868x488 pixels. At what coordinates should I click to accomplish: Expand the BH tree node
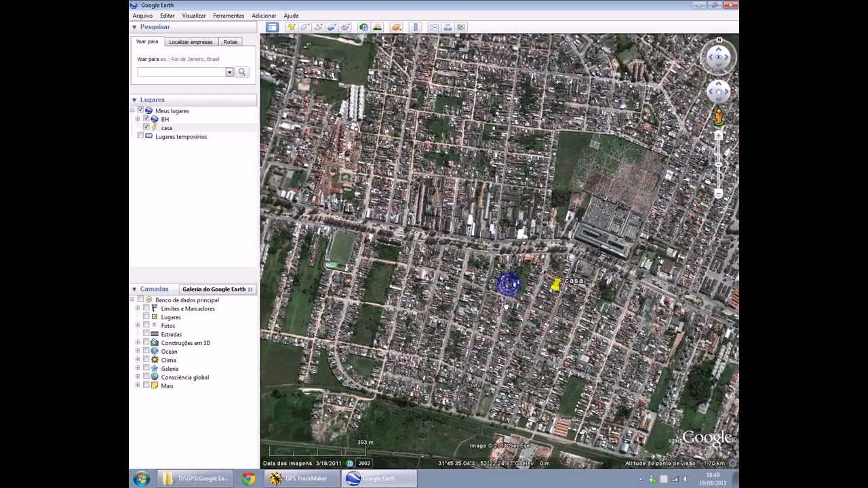[138, 119]
